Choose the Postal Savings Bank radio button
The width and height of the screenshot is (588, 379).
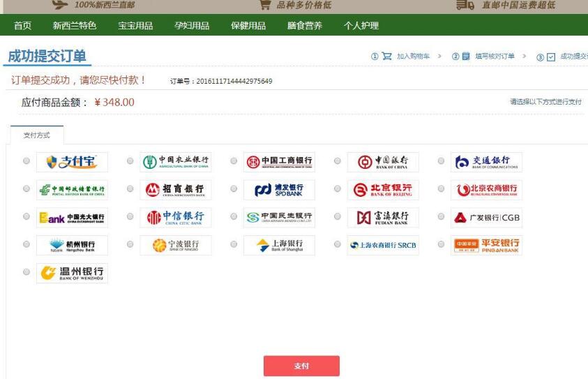click(27, 188)
